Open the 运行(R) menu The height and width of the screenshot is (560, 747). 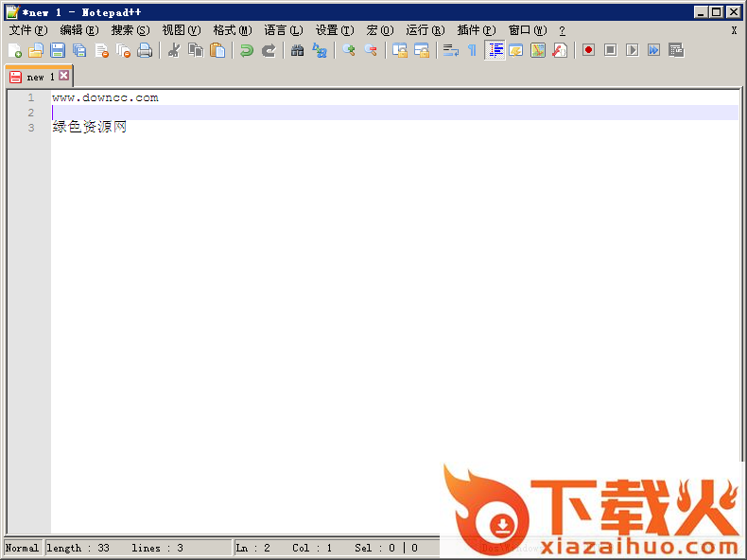pyautogui.click(x=425, y=30)
